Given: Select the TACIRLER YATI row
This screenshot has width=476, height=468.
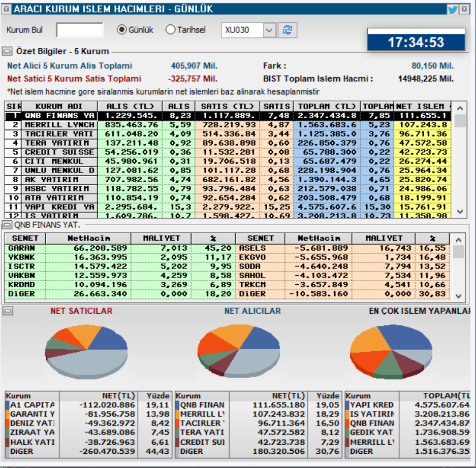Looking at the screenshot, I should [x=228, y=134].
